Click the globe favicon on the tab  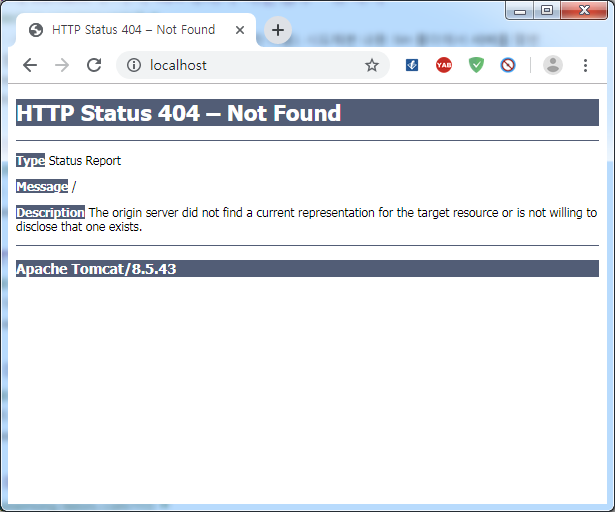tap(36, 30)
